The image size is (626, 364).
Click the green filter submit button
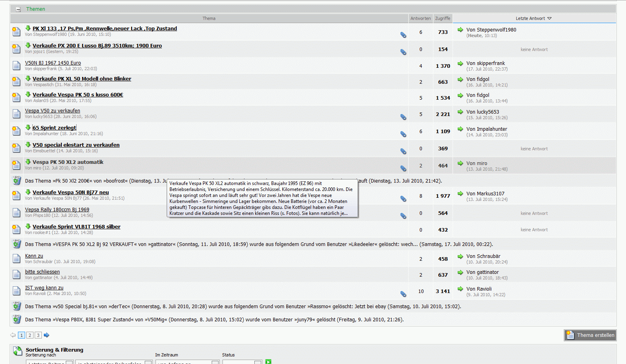pyautogui.click(x=268, y=362)
